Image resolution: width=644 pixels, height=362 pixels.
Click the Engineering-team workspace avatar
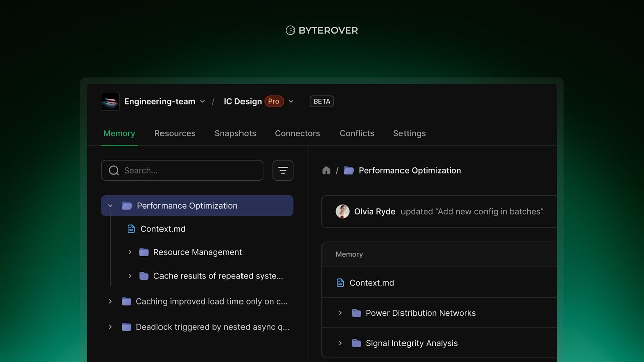point(110,101)
